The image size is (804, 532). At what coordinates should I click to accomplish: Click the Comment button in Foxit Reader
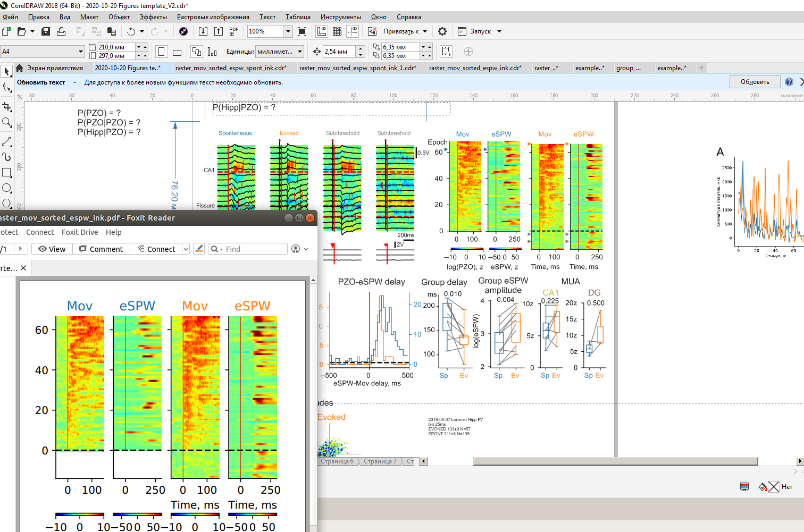pos(101,249)
